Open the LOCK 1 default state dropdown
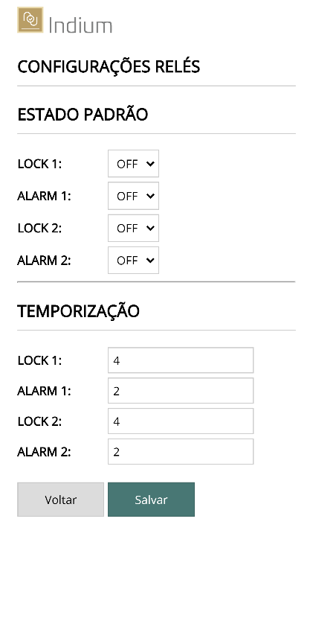Image resolution: width=313 pixels, height=644 pixels. point(133,164)
